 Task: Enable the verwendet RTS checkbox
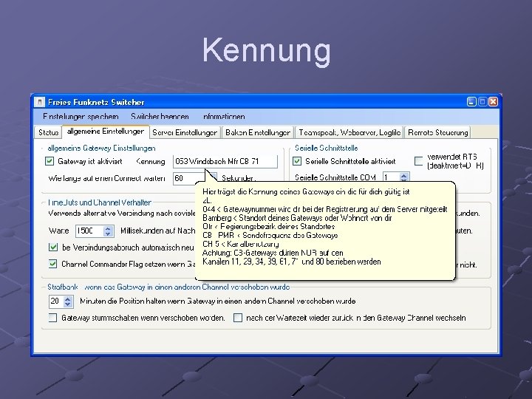tap(419, 161)
